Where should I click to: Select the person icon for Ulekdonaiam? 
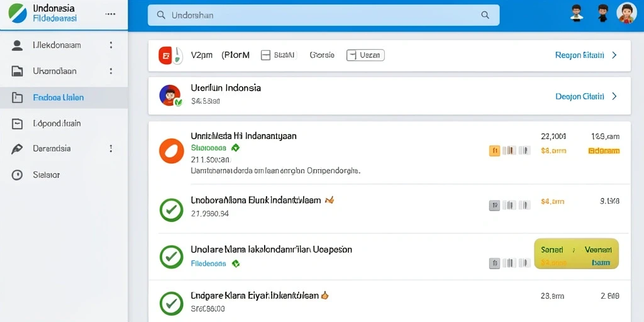coord(17,45)
